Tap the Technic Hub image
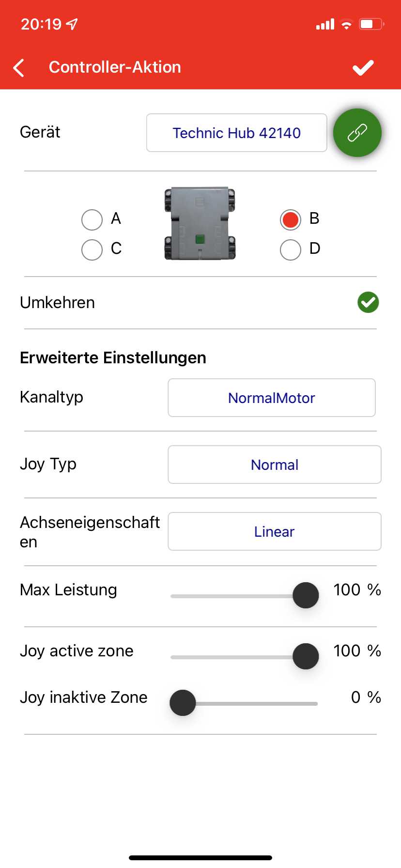Image resolution: width=401 pixels, height=868 pixels. point(200,223)
